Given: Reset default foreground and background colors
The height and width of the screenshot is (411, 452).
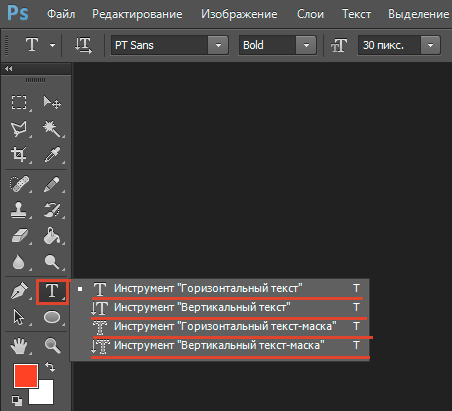Looking at the screenshot, I should 17,400.
